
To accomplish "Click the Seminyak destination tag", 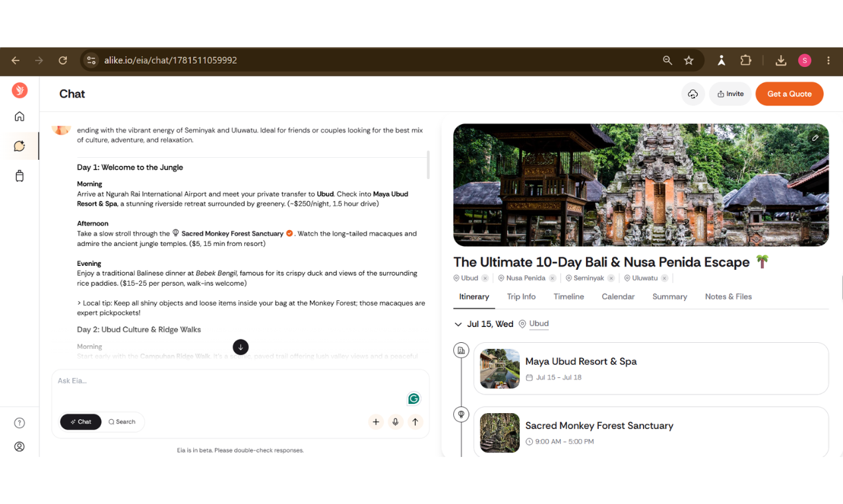I will [x=589, y=279].
